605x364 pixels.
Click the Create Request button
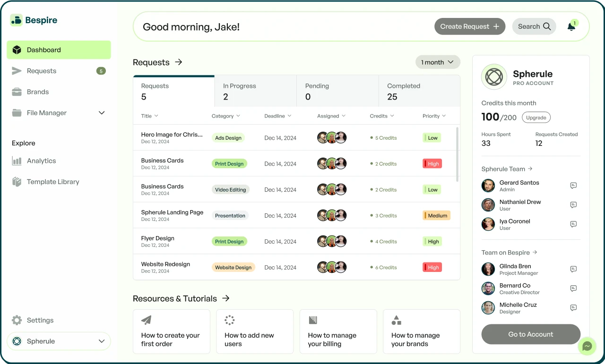coord(469,26)
